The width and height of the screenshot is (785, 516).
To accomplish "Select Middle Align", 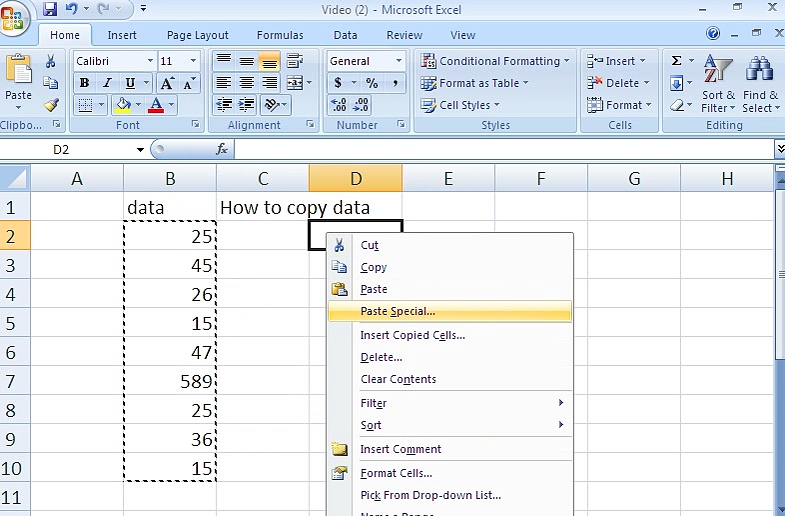I will pyautogui.click(x=246, y=61).
